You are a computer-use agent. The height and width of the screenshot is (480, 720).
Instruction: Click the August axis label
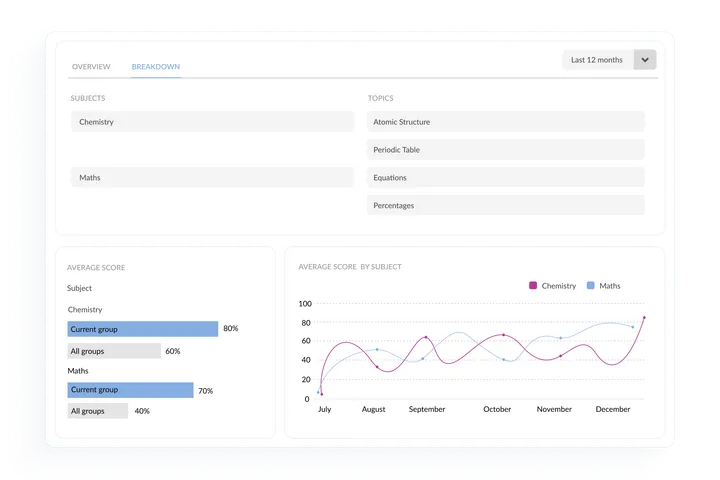click(x=373, y=409)
